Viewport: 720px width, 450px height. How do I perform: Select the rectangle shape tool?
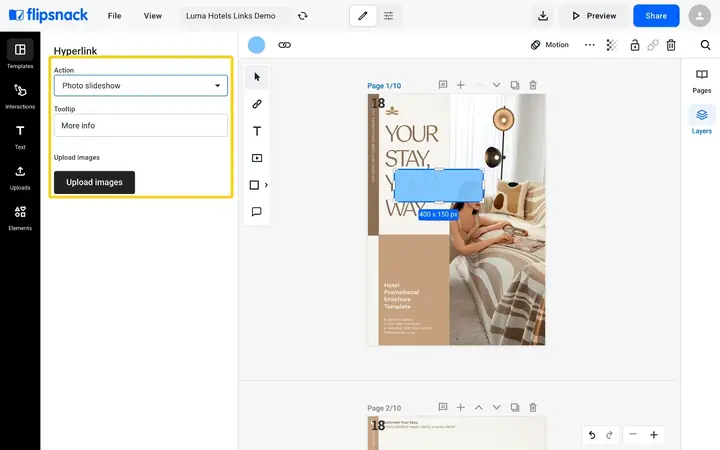click(254, 185)
